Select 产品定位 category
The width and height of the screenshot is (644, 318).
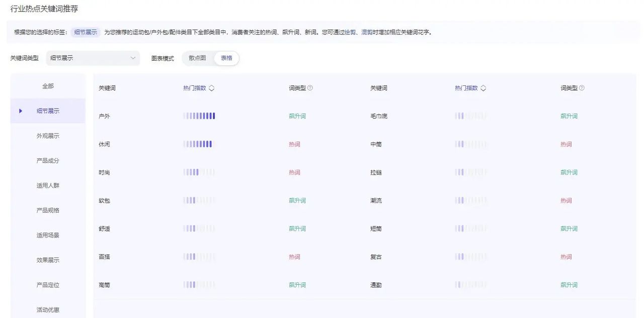47,285
